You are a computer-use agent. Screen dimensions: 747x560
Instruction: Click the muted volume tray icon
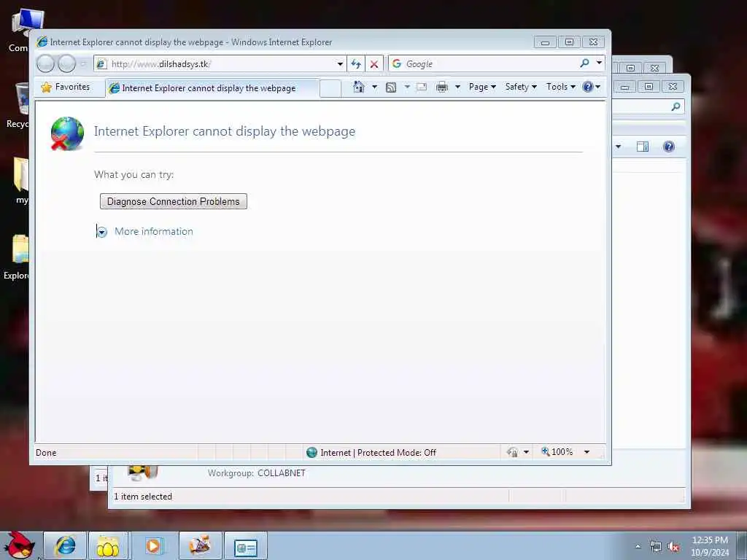[x=673, y=547]
